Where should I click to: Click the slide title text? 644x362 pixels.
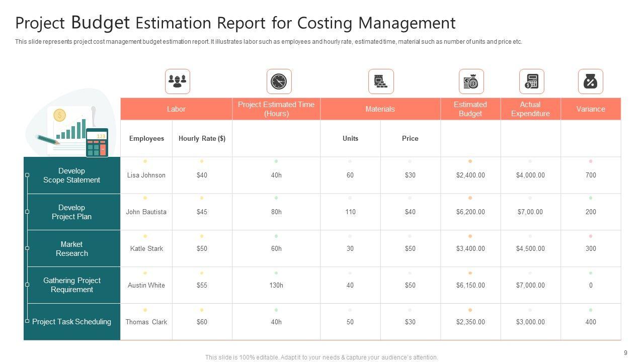click(235, 23)
